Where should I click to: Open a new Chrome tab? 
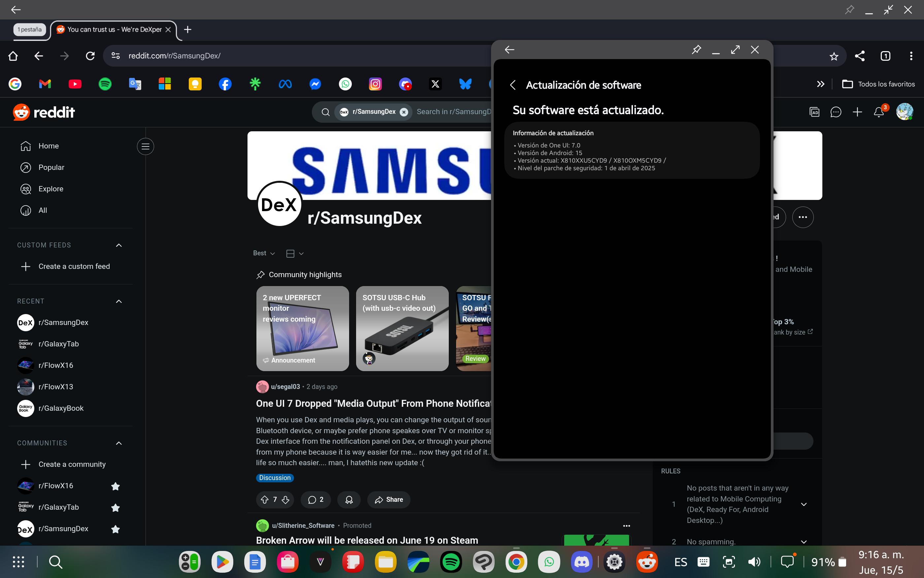[187, 29]
